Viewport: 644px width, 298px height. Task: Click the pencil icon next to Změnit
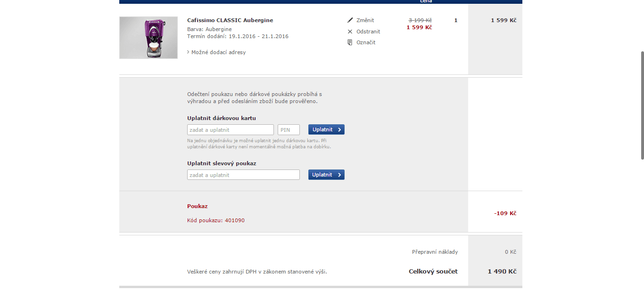350,20
